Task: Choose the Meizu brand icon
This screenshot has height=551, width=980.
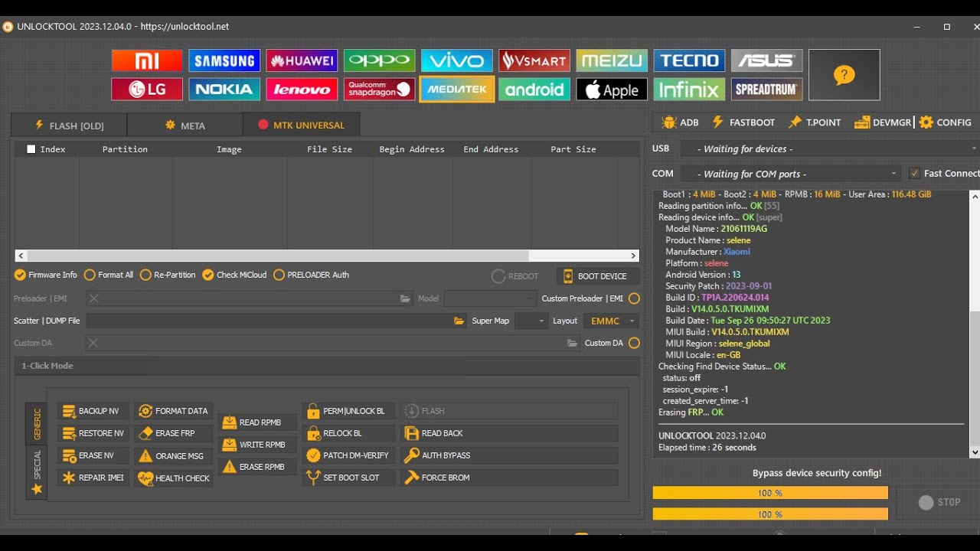Action: (612, 60)
